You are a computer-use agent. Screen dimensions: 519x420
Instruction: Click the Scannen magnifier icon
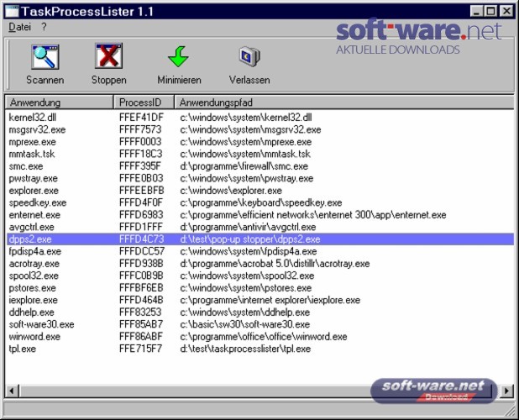click(x=45, y=57)
